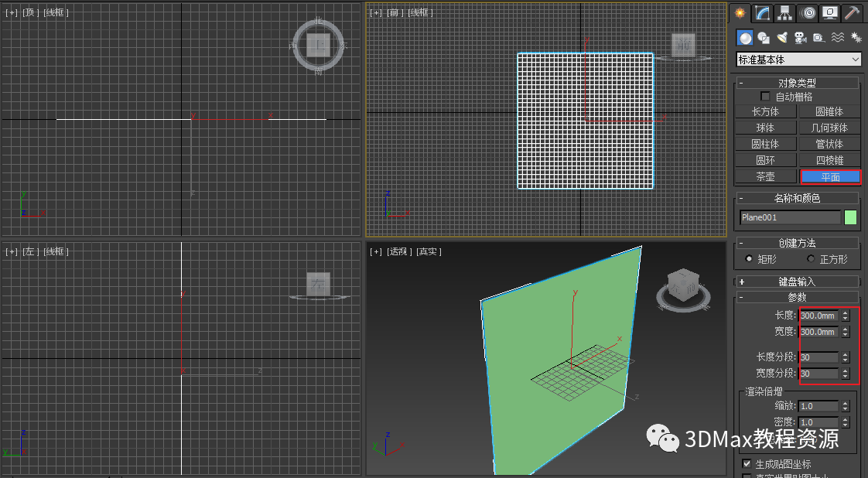The image size is (868, 478).
Task: Click the 球体 sphere button
Action: [x=766, y=128]
